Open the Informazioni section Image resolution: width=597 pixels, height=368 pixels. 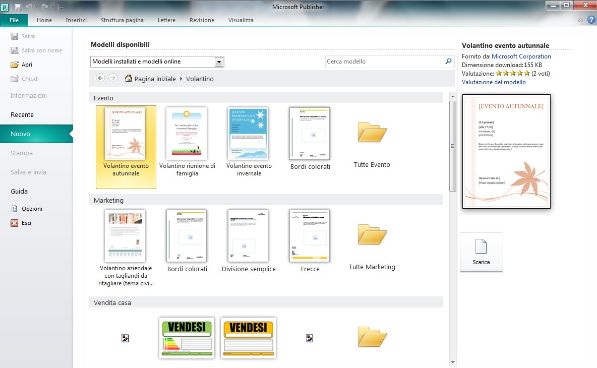[29, 96]
